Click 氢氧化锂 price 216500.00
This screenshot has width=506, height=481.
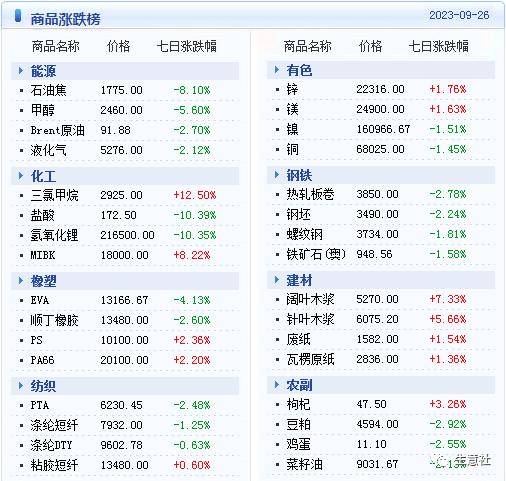coord(127,235)
